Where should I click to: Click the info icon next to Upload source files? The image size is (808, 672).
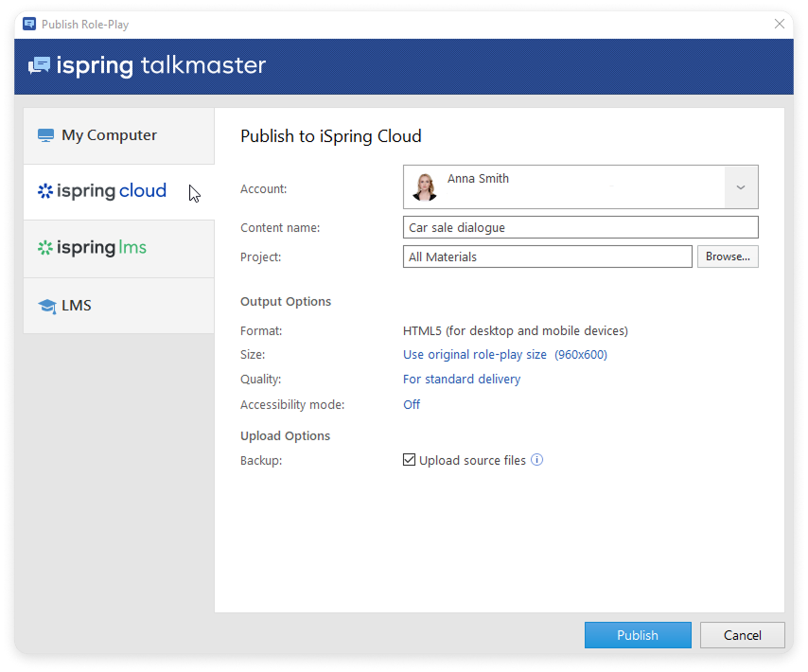537,461
